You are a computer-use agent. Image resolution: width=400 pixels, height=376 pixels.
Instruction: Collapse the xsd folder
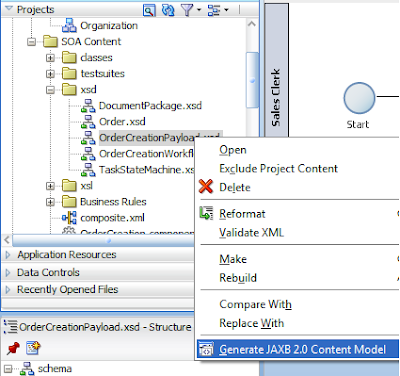click(50, 90)
